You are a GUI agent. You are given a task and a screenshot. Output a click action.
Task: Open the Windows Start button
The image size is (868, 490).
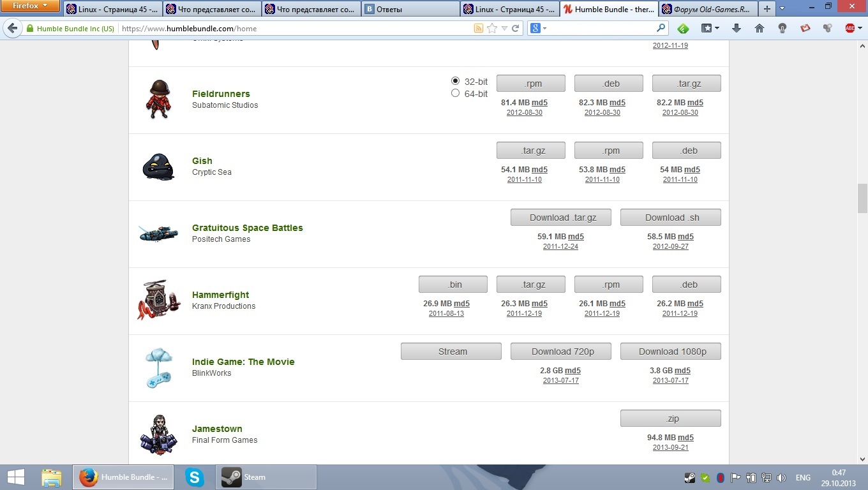(x=16, y=477)
